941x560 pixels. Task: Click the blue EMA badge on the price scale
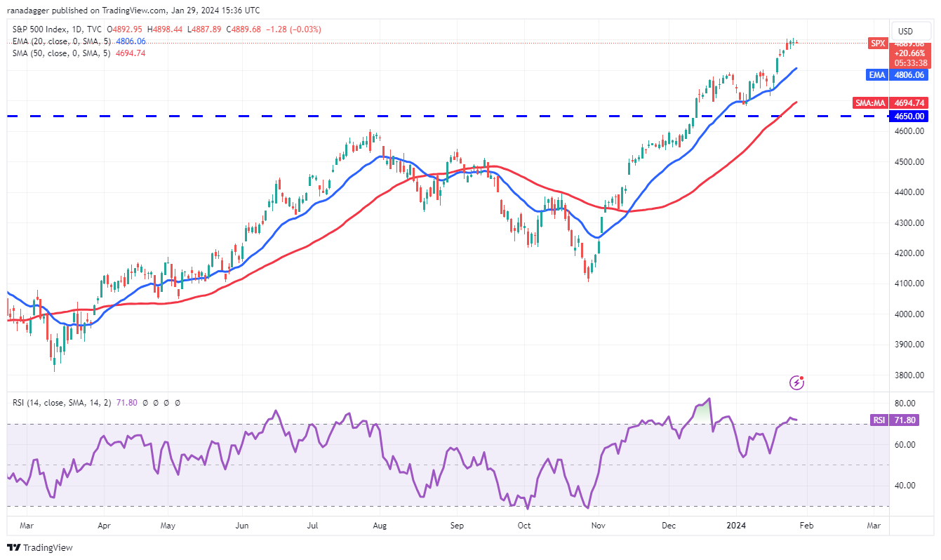876,74
